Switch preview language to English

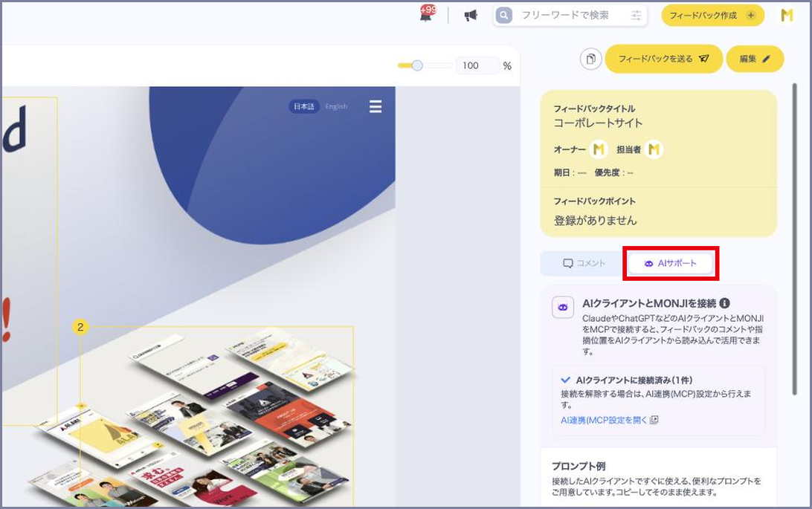[336, 106]
